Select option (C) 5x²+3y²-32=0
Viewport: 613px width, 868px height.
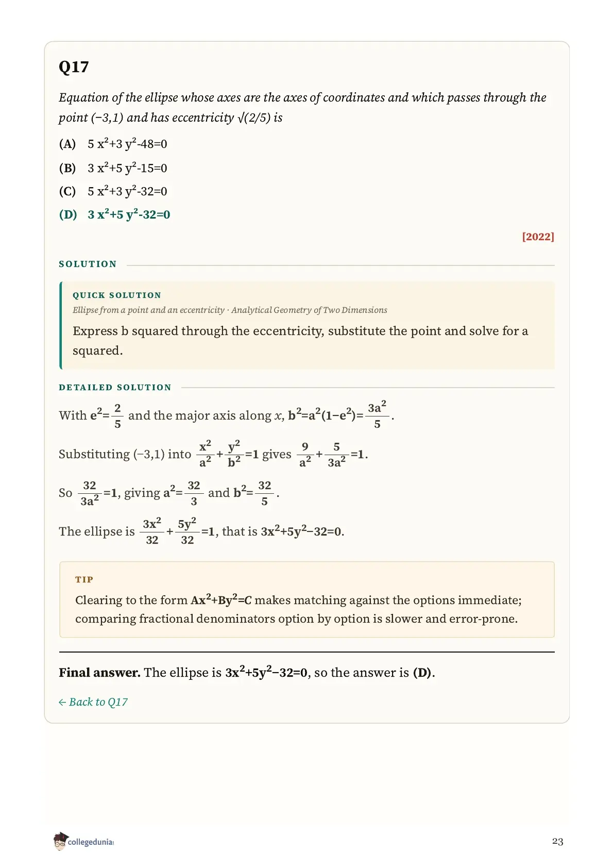coord(113,191)
